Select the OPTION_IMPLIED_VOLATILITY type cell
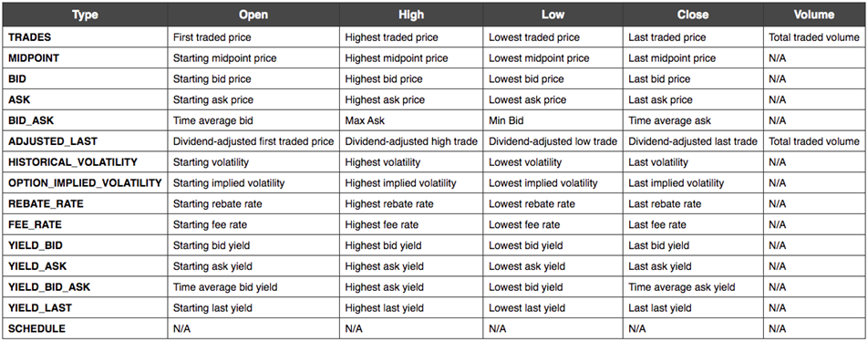Viewport: 868px width, 342px height. [x=86, y=183]
